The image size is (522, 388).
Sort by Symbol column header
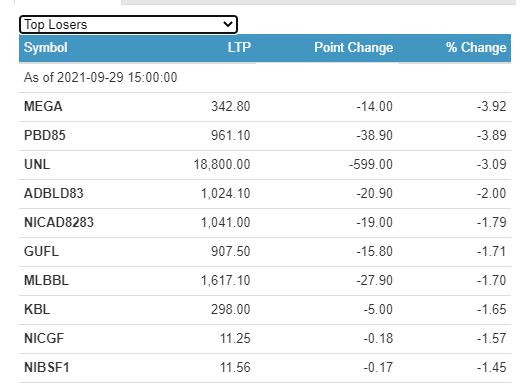tap(46, 47)
